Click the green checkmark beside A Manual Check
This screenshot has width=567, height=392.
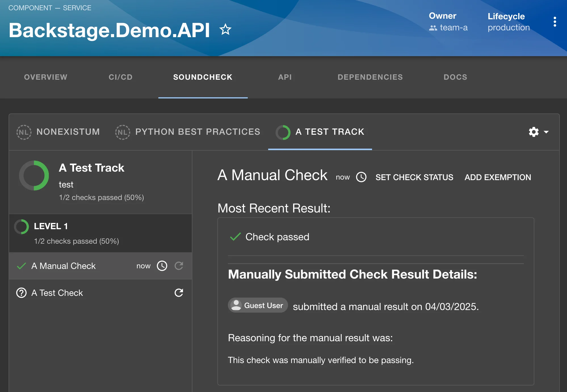pyautogui.click(x=22, y=266)
